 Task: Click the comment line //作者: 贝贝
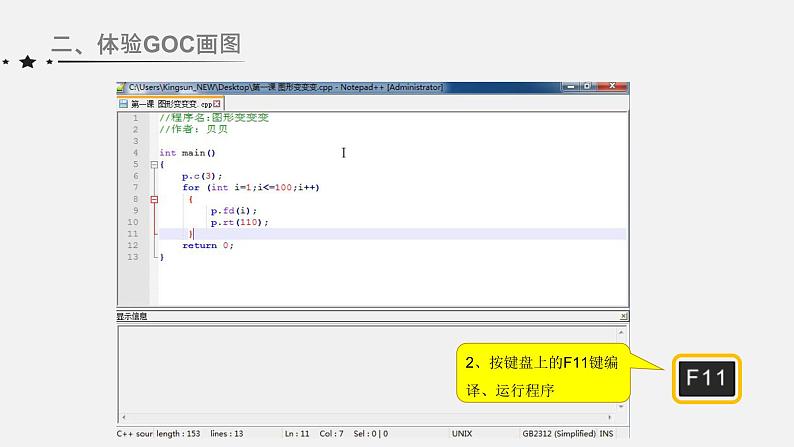(193, 130)
